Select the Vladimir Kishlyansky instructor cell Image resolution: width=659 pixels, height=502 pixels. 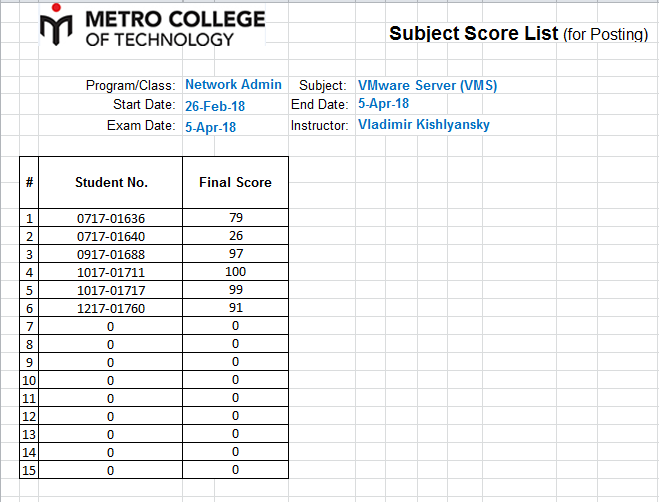(424, 124)
